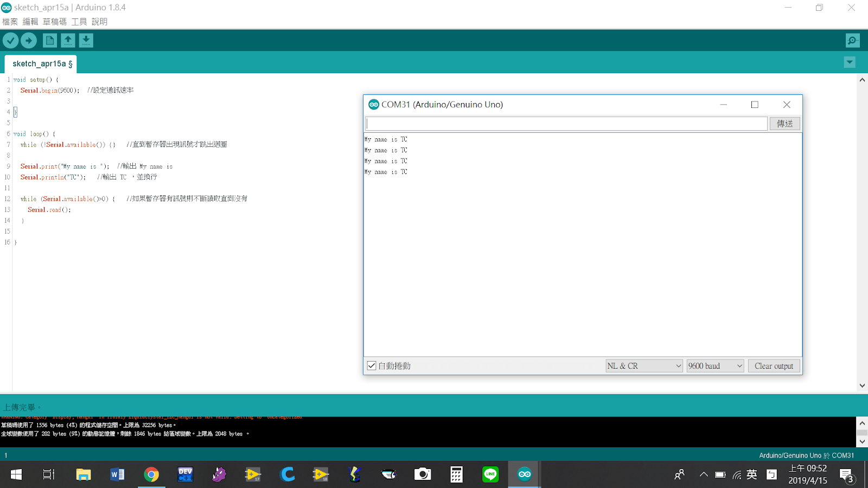Open the 9600 baud rate dropdown
This screenshot has height=488, width=868.
(715, 366)
